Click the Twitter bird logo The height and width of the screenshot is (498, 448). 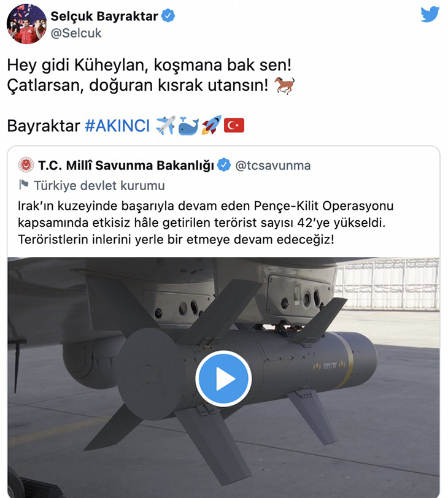pos(430,14)
